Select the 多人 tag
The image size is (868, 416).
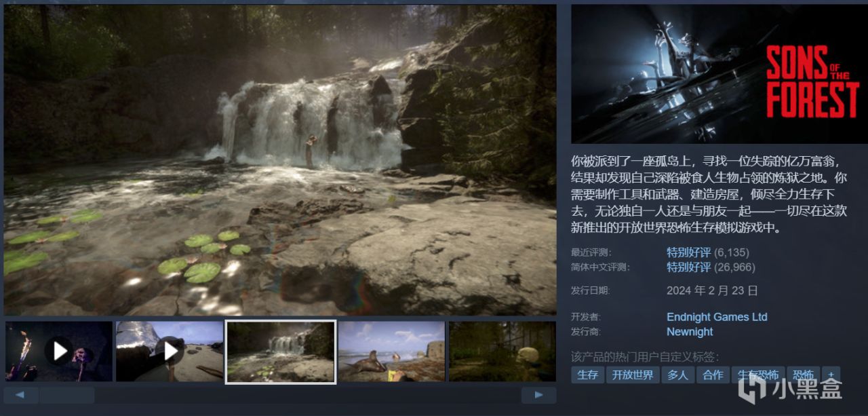pyautogui.click(x=677, y=375)
